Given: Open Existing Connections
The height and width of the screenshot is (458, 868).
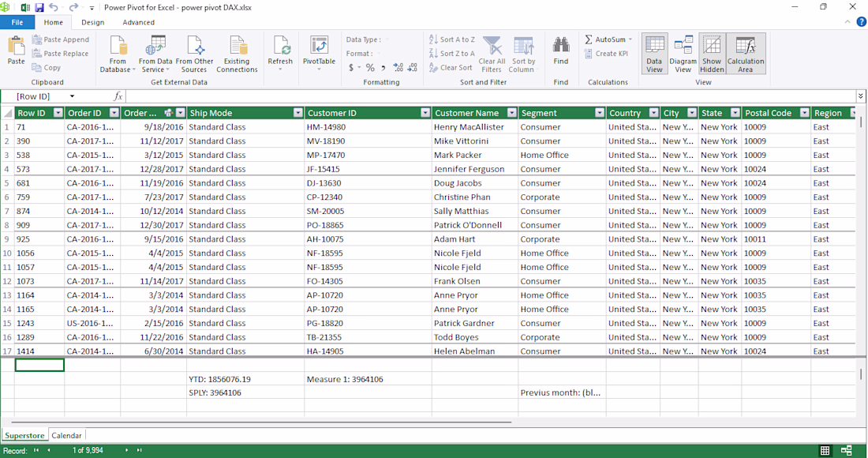Looking at the screenshot, I should pyautogui.click(x=237, y=54).
